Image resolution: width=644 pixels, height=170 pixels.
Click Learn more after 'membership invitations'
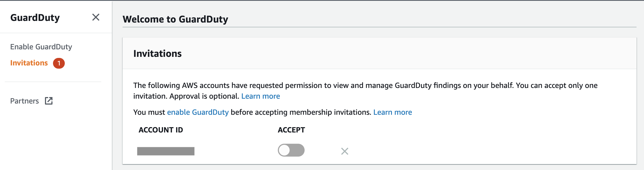[392, 112]
